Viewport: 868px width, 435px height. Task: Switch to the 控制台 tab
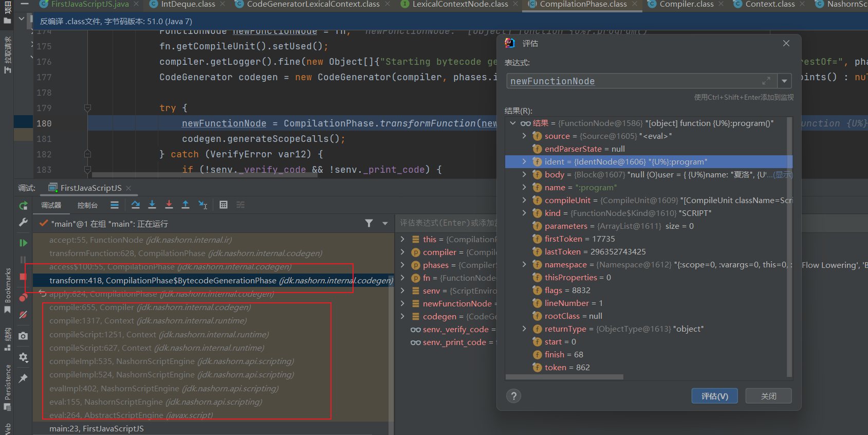[x=87, y=205]
